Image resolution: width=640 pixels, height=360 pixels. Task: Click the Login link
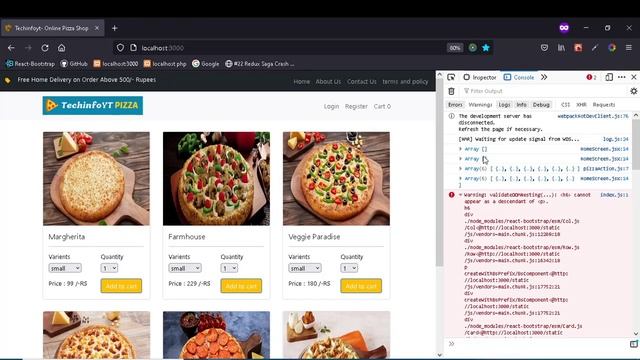pyautogui.click(x=331, y=106)
